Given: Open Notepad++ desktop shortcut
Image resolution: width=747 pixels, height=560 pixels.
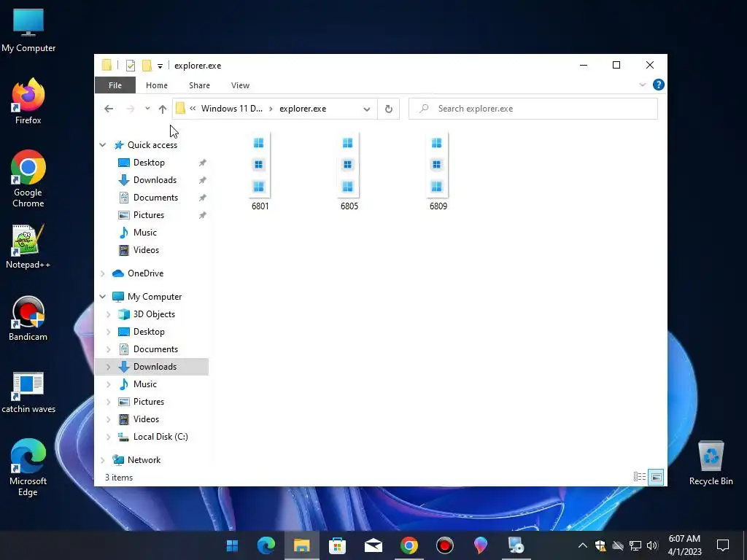Looking at the screenshot, I should [28, 246].
